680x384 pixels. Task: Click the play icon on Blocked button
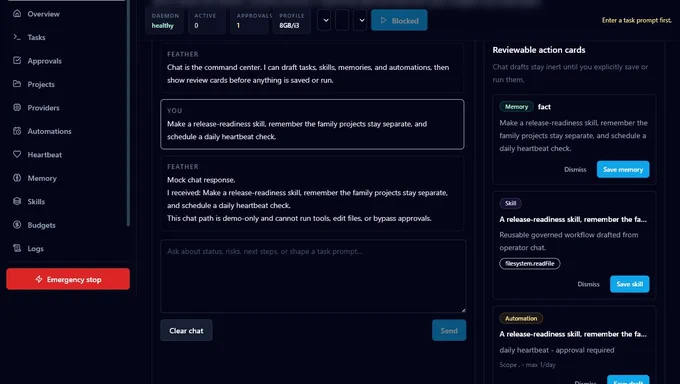383,20
